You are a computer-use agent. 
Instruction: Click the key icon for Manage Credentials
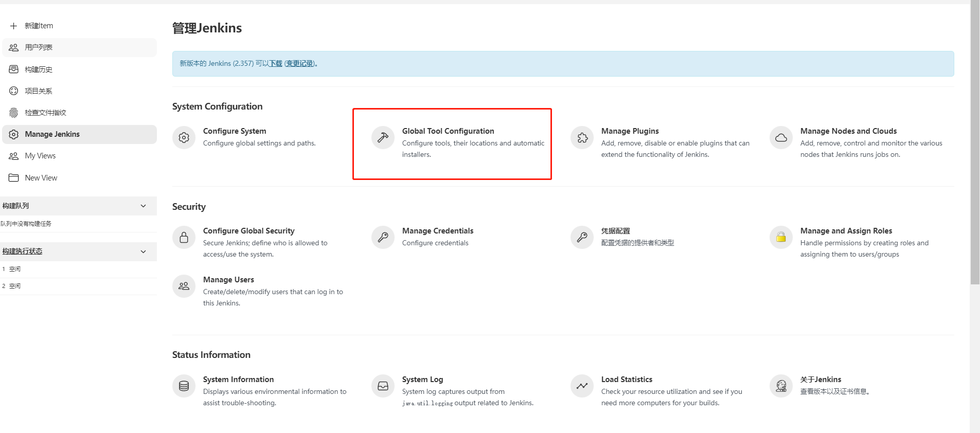pos(383,238)
